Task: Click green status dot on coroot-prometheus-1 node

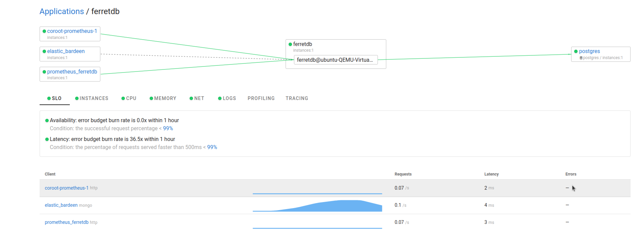Action: pyautogui.click(x=44, y=31)
